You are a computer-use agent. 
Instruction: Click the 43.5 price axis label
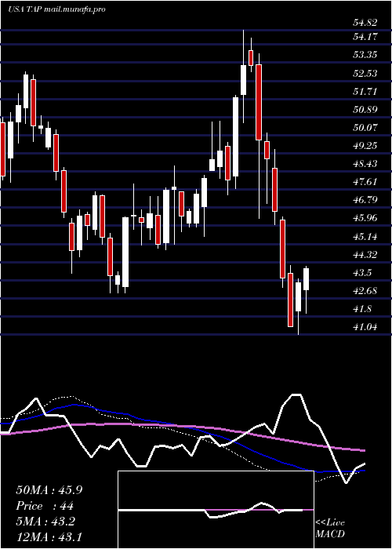pyautogui.click(x=362, y=273)
